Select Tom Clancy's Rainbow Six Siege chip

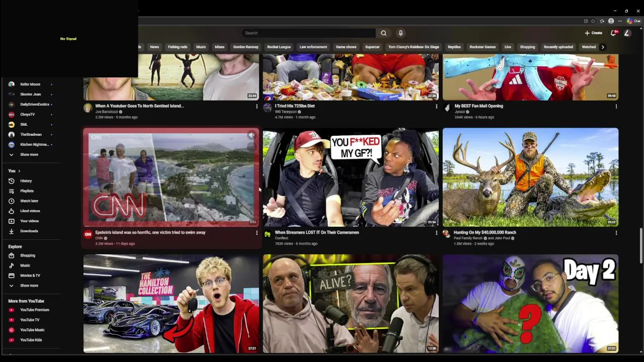coord(414,47)
